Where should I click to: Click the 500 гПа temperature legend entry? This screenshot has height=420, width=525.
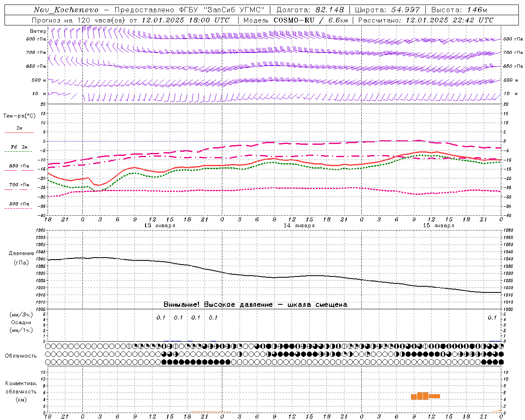point(19,204)
